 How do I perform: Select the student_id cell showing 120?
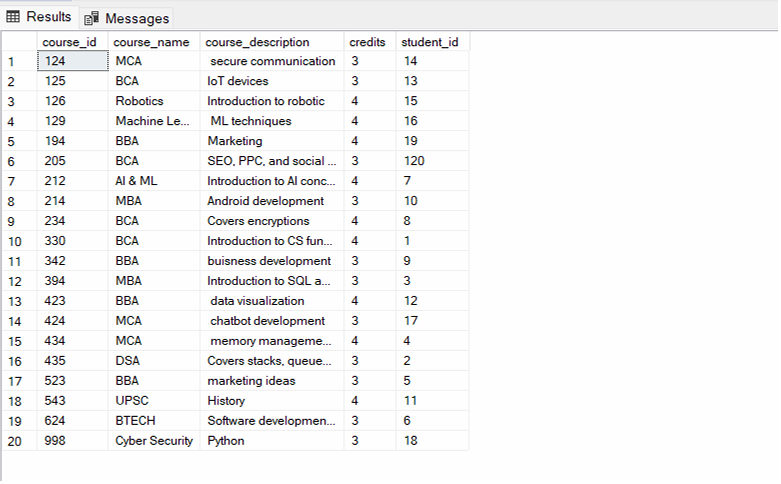[x=432, y=161]
